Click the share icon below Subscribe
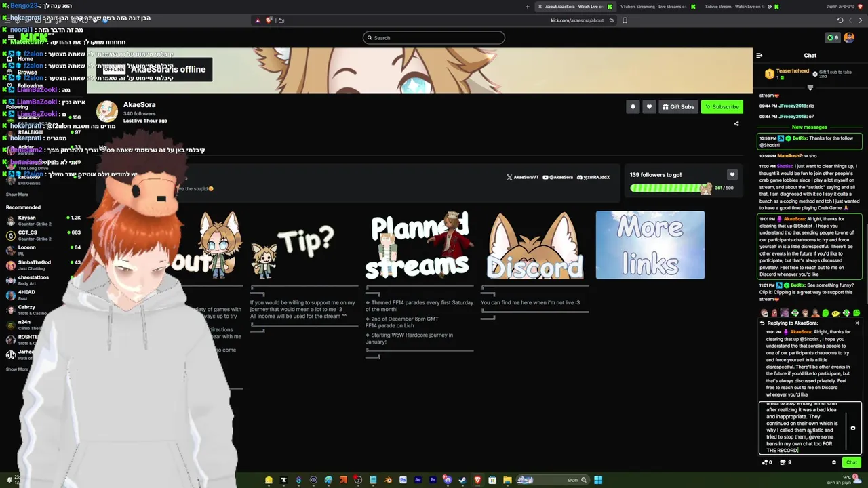The image size is (868, 488). tap(736, 123)
